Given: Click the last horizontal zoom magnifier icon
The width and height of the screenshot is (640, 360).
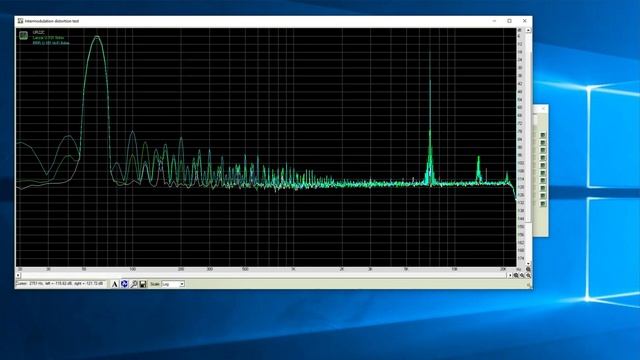Looking at the screenshot, I should [x=528, y=276].
